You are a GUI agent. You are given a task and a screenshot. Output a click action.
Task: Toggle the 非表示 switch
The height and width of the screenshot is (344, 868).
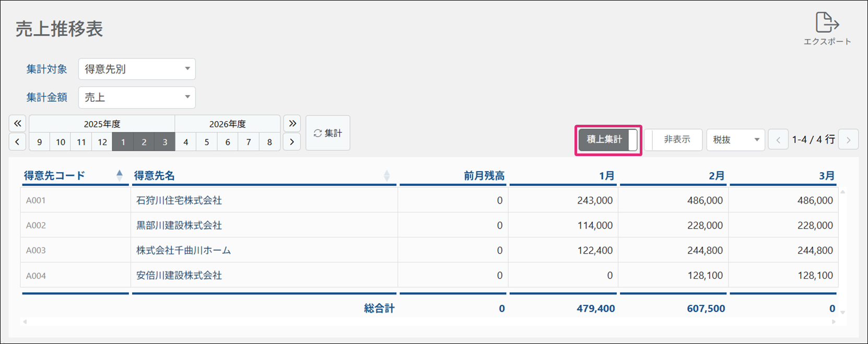pos(673,140)
